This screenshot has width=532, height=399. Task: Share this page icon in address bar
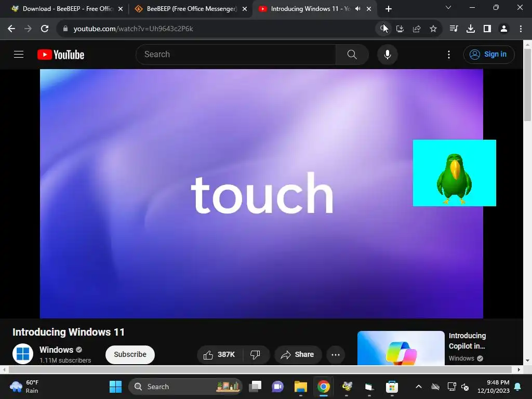coord(417,29)
